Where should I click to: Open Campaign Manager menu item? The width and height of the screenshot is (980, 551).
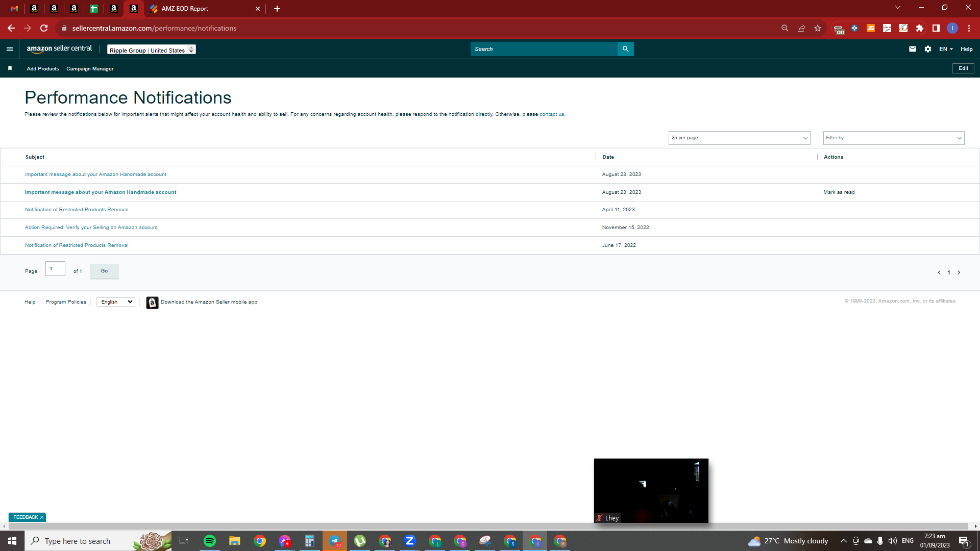point(90,69)
